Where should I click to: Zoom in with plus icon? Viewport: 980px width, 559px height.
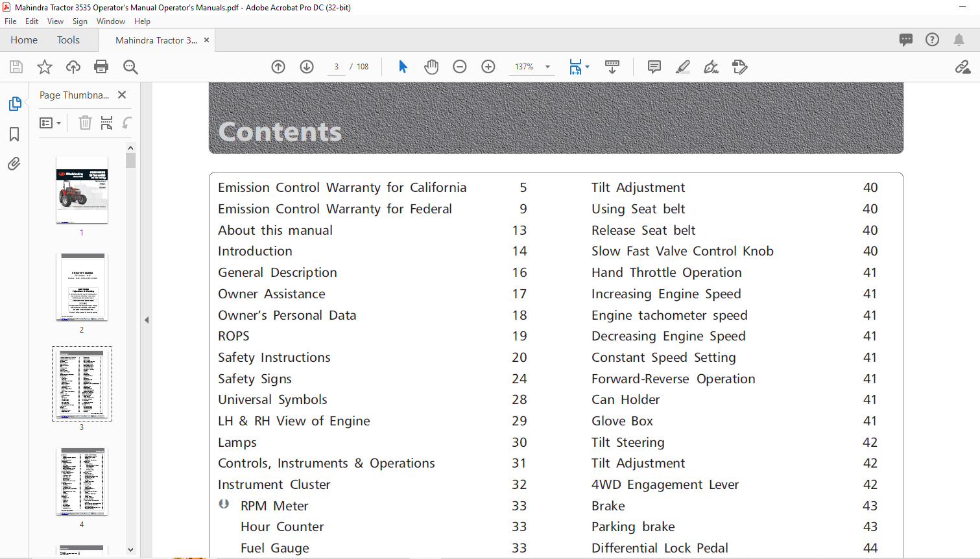tap(488, 67)
